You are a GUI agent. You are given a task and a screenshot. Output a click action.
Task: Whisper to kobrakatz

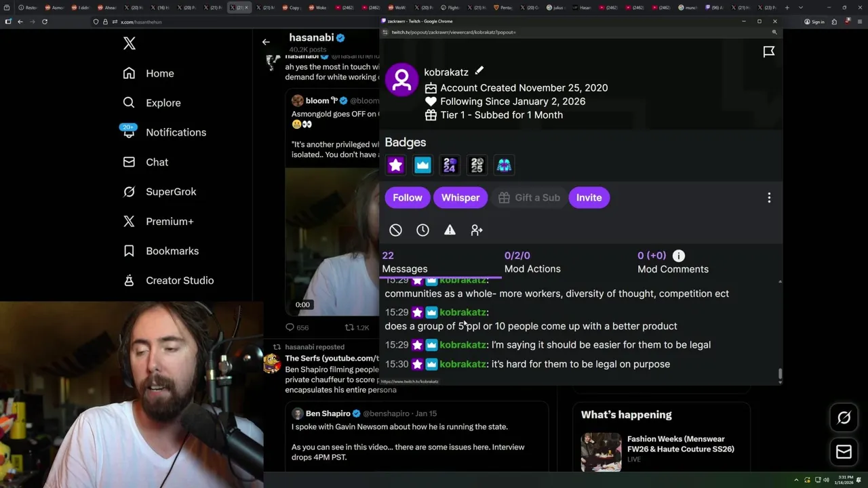(x=460, y=198)
